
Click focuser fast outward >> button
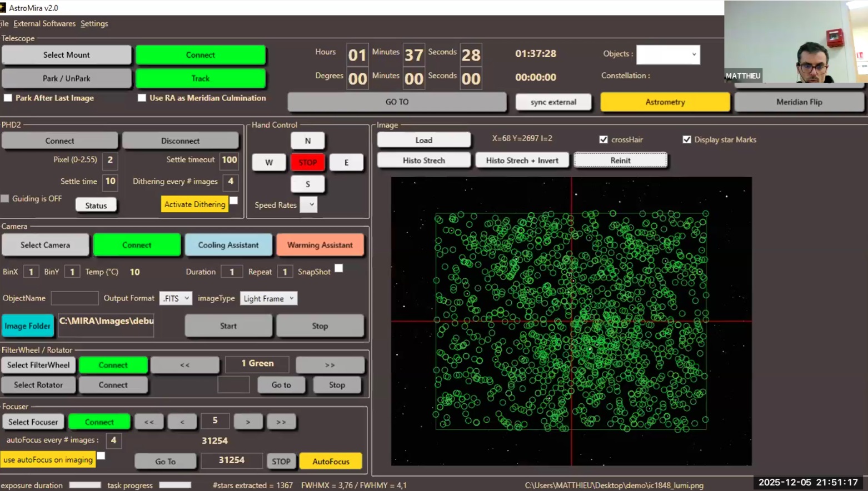click(281, 422)
